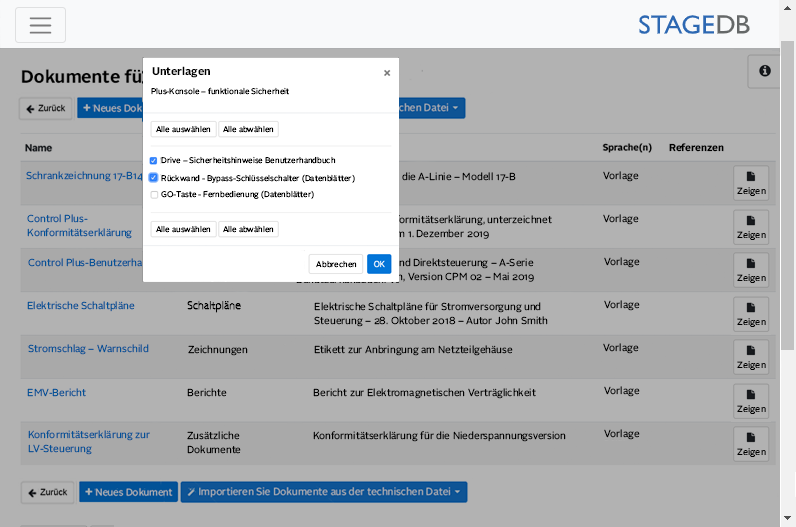Click the bottom Zurück button
Viewport: 796px width, 527px height.
click(48, 492)
